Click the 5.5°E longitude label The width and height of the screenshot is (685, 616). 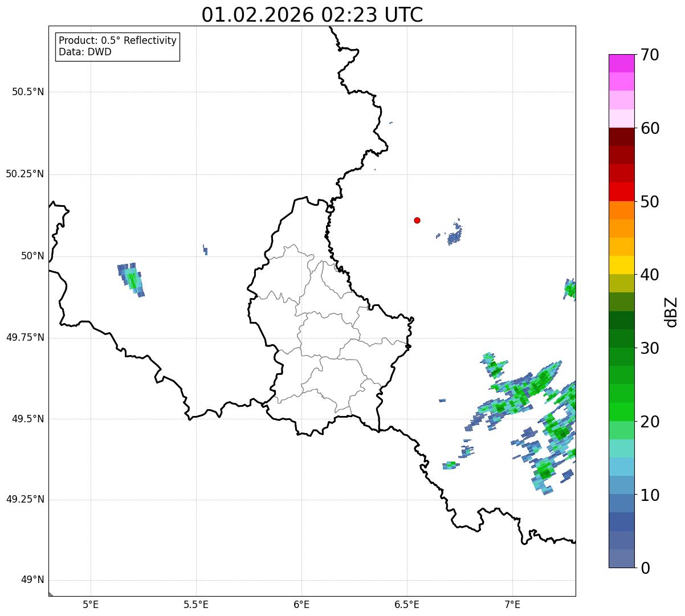point(196,604)
